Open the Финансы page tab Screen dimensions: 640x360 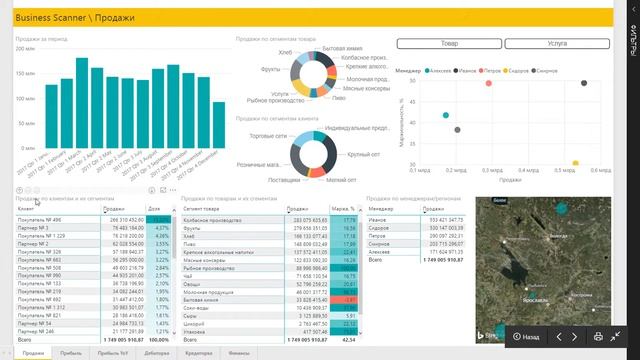point(239,353)
